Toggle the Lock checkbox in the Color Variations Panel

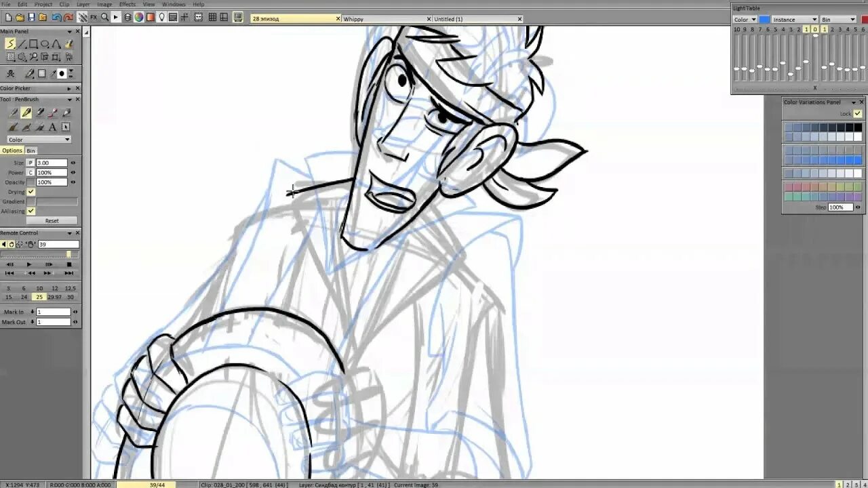click(x=858, y=113)
